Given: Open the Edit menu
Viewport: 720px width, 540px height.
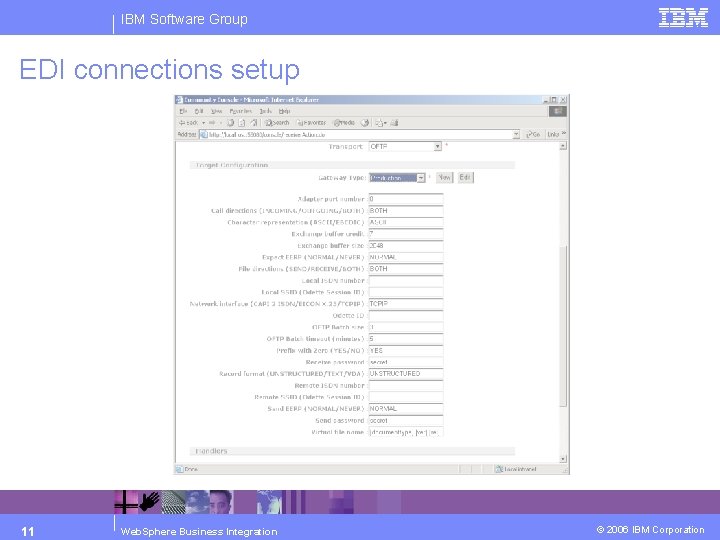Looking at the screenshot, I should [199, 111].
